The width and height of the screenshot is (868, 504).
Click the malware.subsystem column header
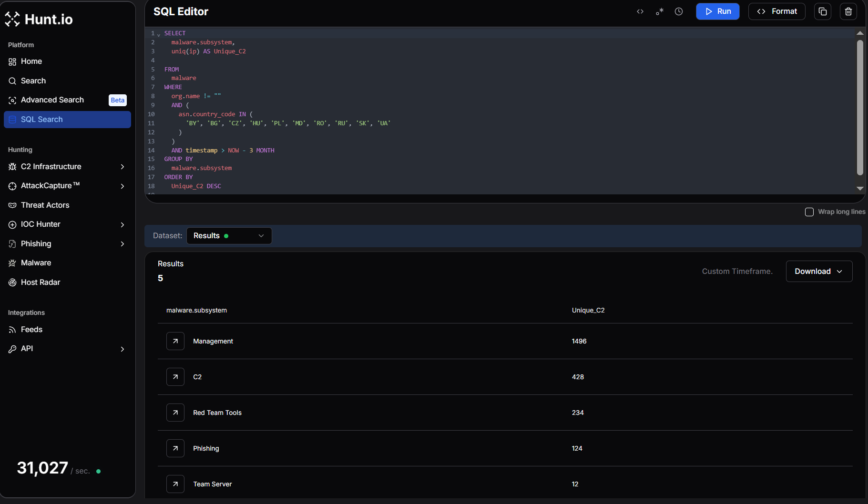tap(196, 310)
